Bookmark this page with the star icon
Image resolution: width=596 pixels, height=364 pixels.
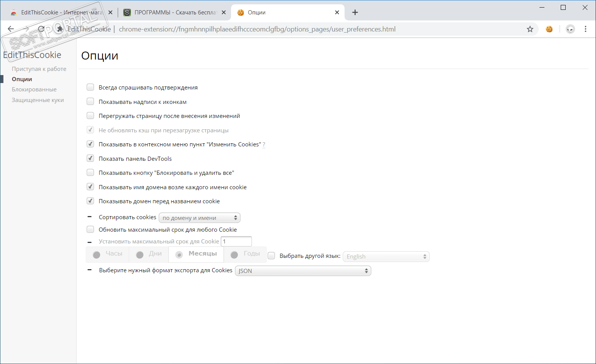point(530,29)
